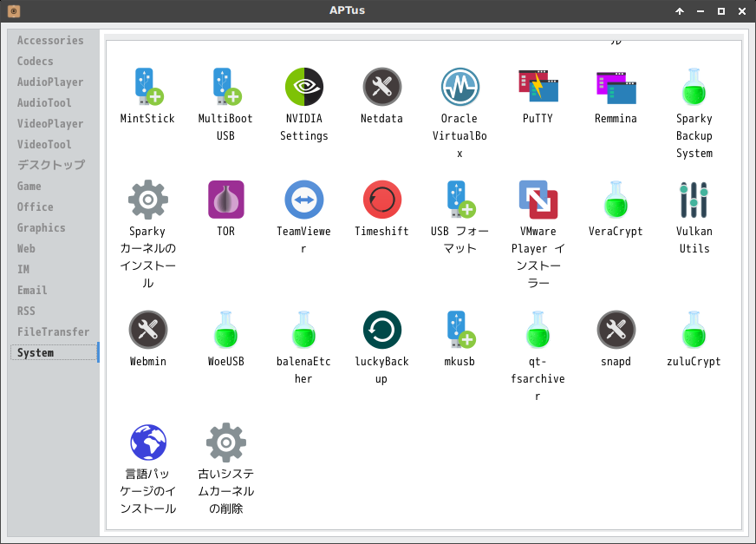Click the Netdata wrench icon
Image resolution: width=756 pixels, height=544 pixels.
click(x=381, y=87)
